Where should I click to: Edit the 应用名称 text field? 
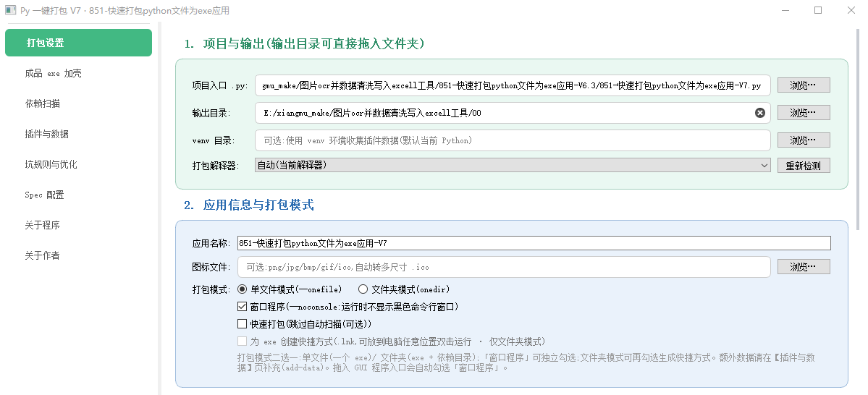(534, 243)
